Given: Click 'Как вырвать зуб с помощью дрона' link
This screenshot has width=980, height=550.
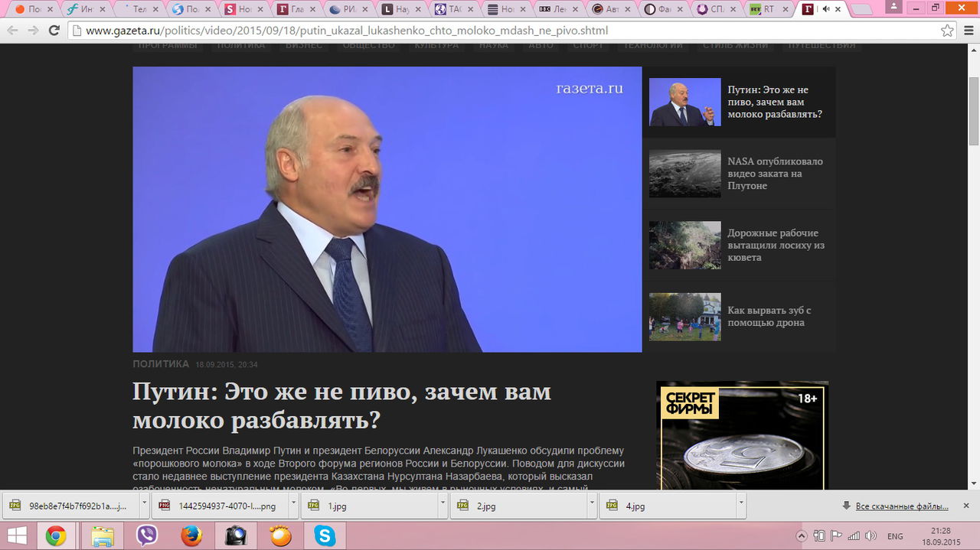Looking at the screenshot, I should point(769,317).
